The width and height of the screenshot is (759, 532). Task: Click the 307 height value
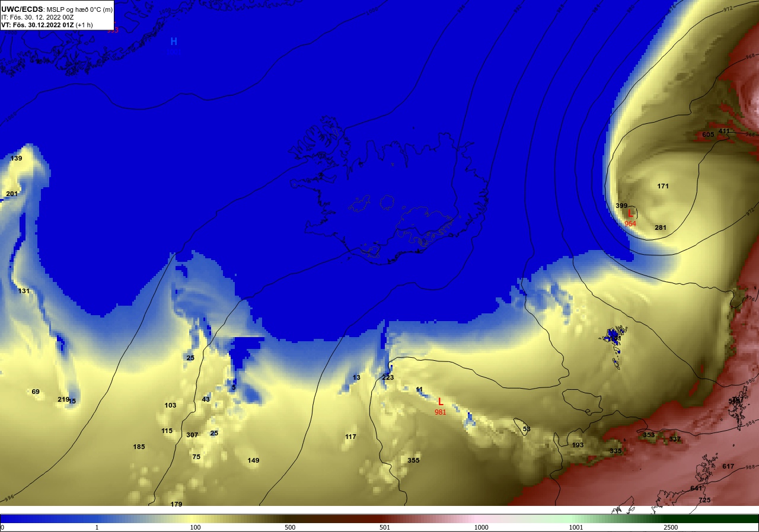pos(192,435)
